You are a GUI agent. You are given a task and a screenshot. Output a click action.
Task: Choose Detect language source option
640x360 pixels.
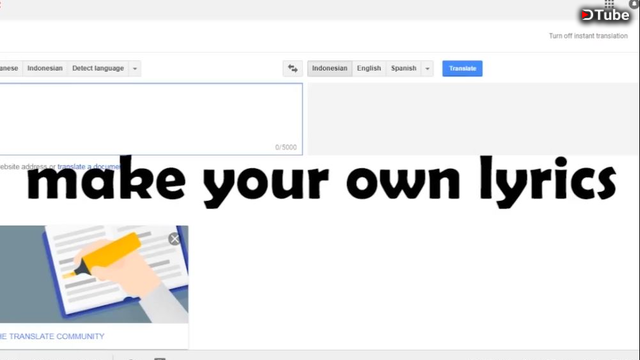coord(98,69)
